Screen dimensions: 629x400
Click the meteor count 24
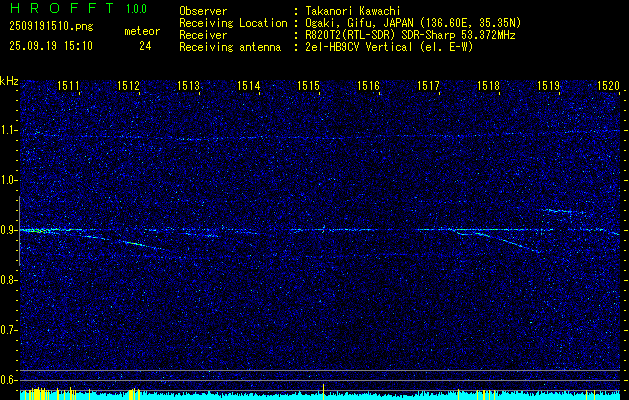tap(145, 46)
